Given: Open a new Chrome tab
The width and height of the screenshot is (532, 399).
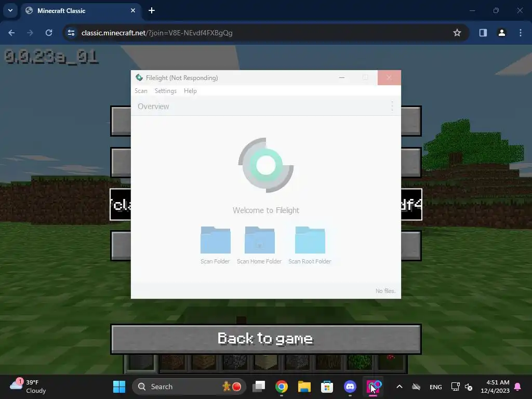Looking at the screenshot, I should click(152, 10).
